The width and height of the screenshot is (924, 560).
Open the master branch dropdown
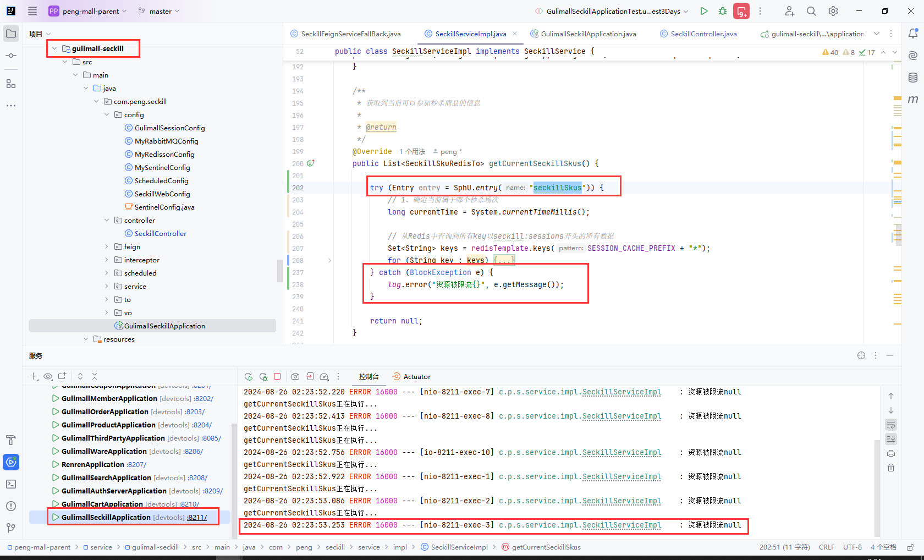(x=159, y=11)
